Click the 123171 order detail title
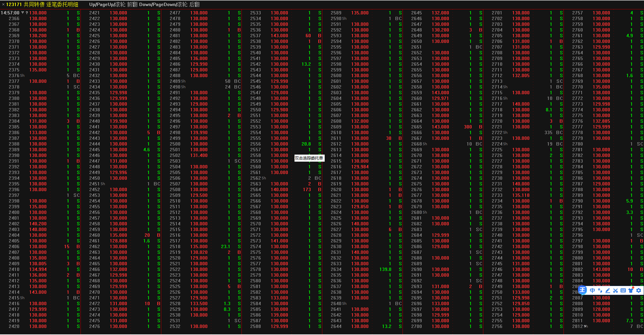 pyautogui.click(x=42, y=4)
